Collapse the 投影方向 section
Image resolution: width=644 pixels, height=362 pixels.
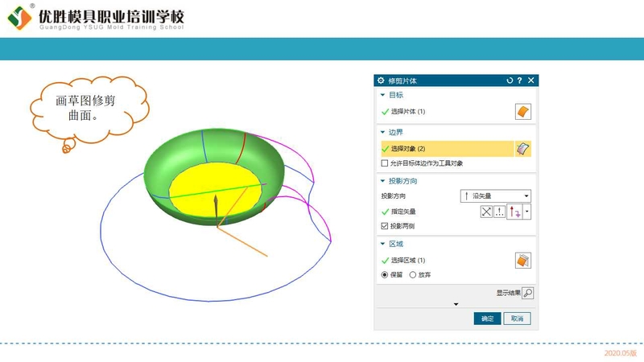(382, 182)
